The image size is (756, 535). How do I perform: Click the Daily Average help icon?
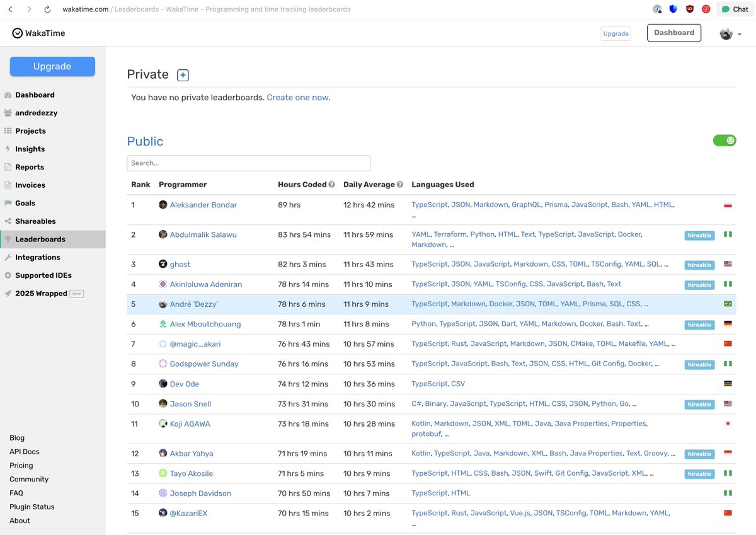(x=399, y=185)
